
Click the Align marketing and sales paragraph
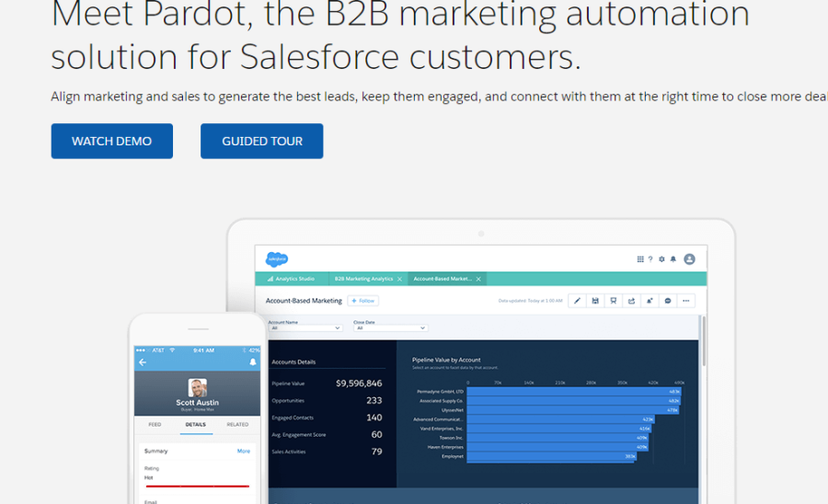440,97
